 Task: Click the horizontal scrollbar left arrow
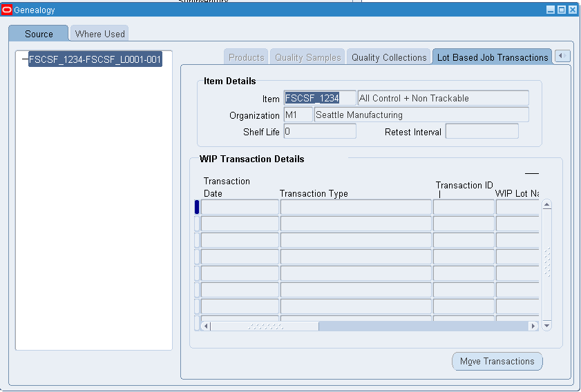tap(206, 326)
